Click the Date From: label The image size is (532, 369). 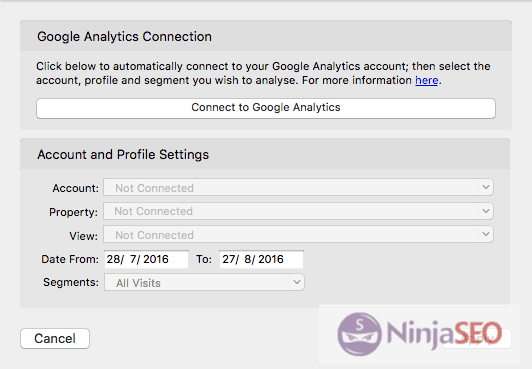pos(70,259)
